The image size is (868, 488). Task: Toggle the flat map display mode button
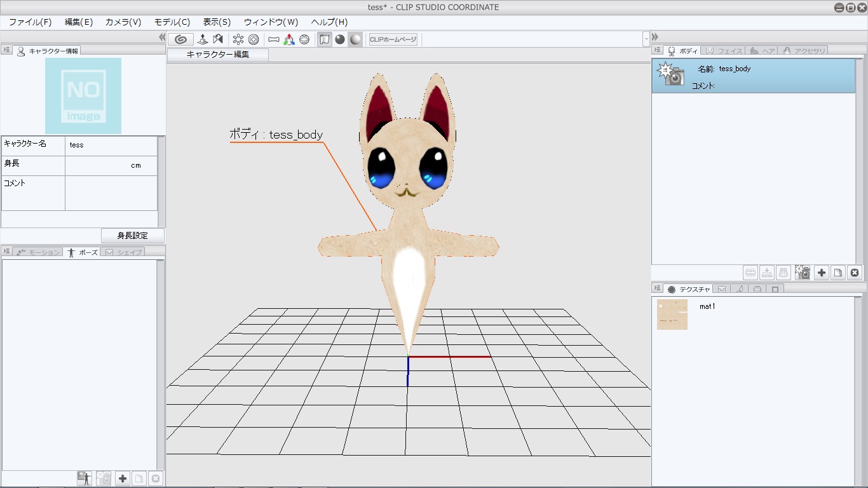pos(325,39)
